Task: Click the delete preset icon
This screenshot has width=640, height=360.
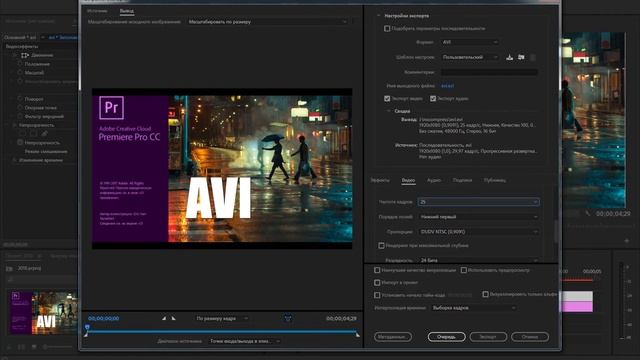Action: tap(533, 57)
